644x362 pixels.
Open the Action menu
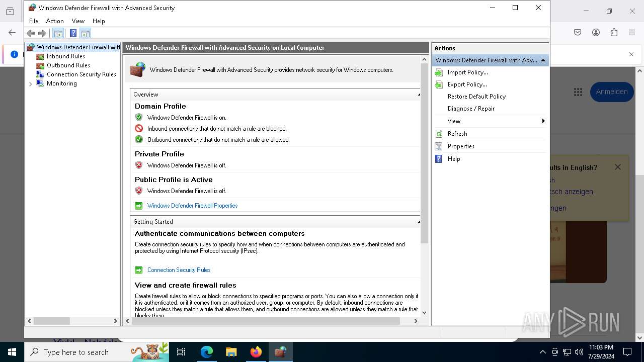pos(55,21)
